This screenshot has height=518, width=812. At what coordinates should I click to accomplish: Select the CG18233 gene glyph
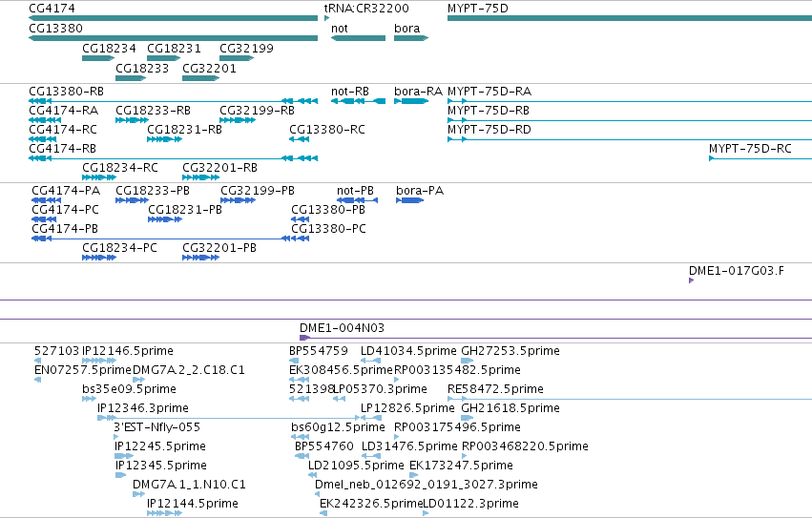131,78
